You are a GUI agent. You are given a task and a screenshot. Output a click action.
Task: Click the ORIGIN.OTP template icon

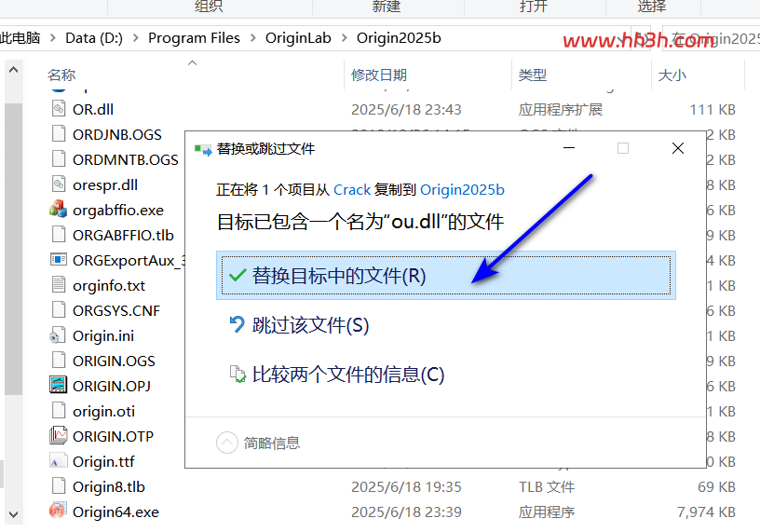58,435
